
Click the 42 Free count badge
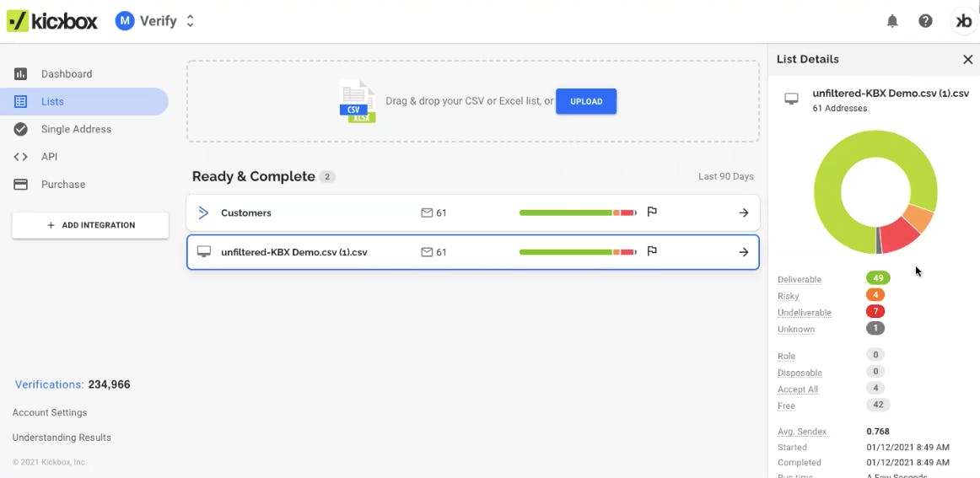click(878, 405)
